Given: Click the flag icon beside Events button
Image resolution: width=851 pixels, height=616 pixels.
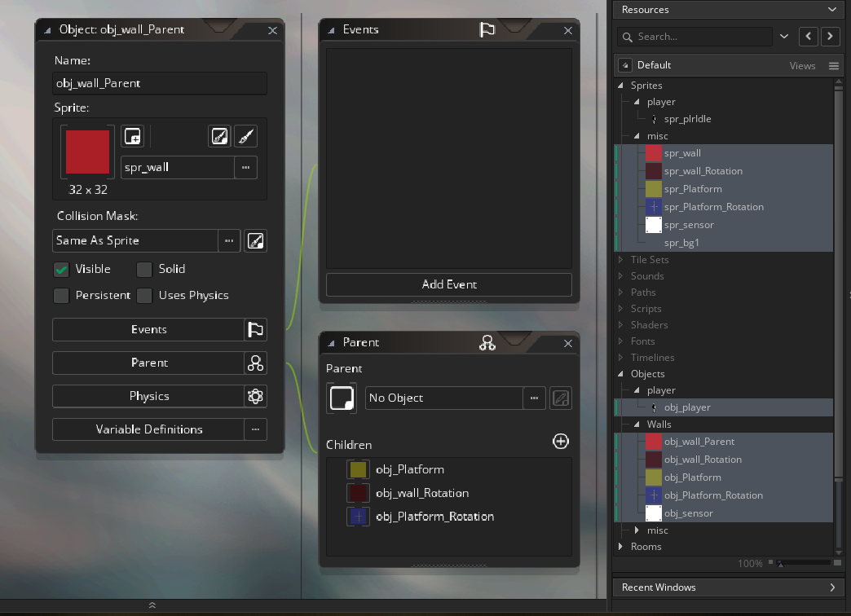Looking at the screenshot, I should click(x=255, y=329).
